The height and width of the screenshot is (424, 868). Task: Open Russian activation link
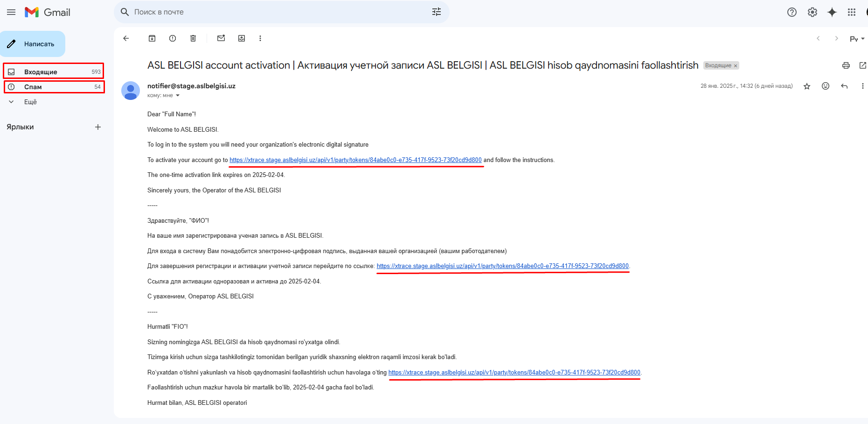[x=503, y=266]
